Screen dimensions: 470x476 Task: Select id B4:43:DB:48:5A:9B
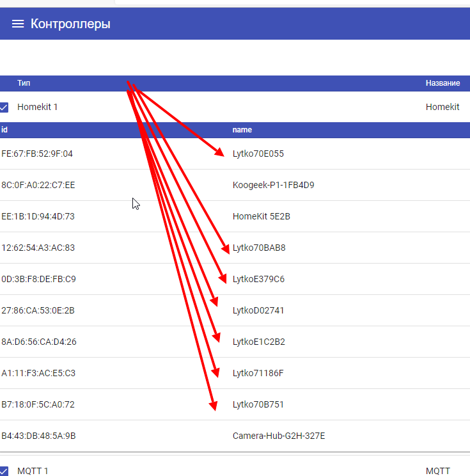click(38, 436)
